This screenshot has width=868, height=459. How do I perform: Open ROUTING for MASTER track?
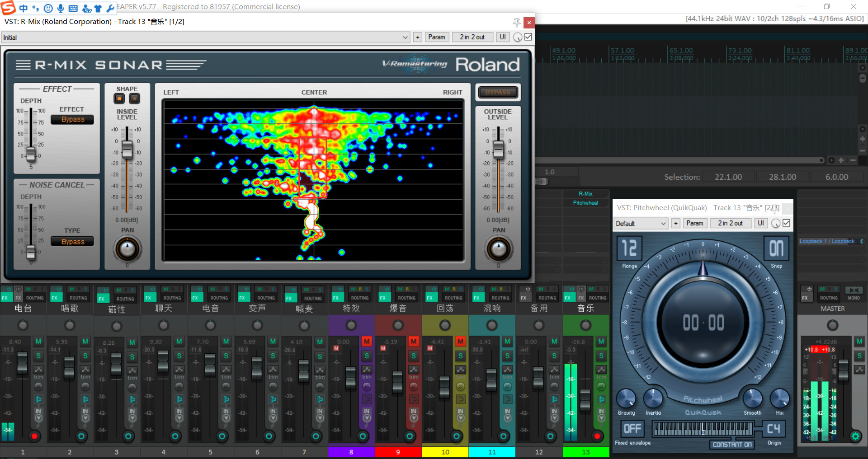pyautogui.click(x=829, y=298)
